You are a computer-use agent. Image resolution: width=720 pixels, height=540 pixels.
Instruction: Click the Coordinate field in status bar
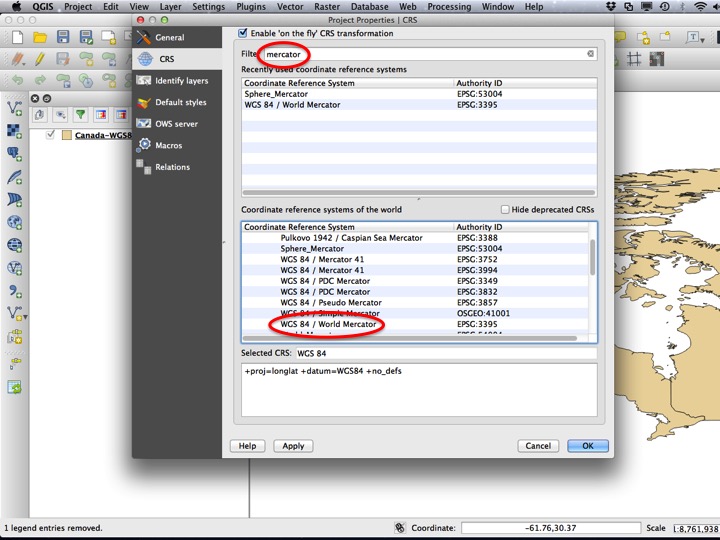tap(551, 528)
